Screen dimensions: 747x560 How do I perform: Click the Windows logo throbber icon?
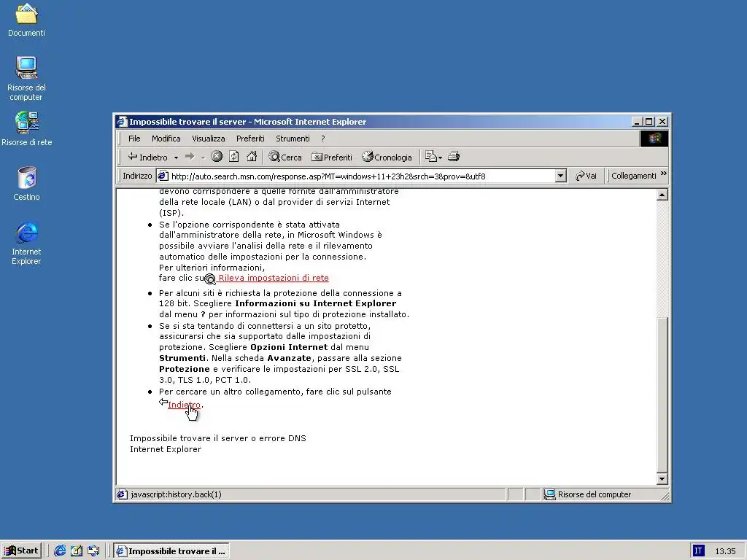click(654, 139)
